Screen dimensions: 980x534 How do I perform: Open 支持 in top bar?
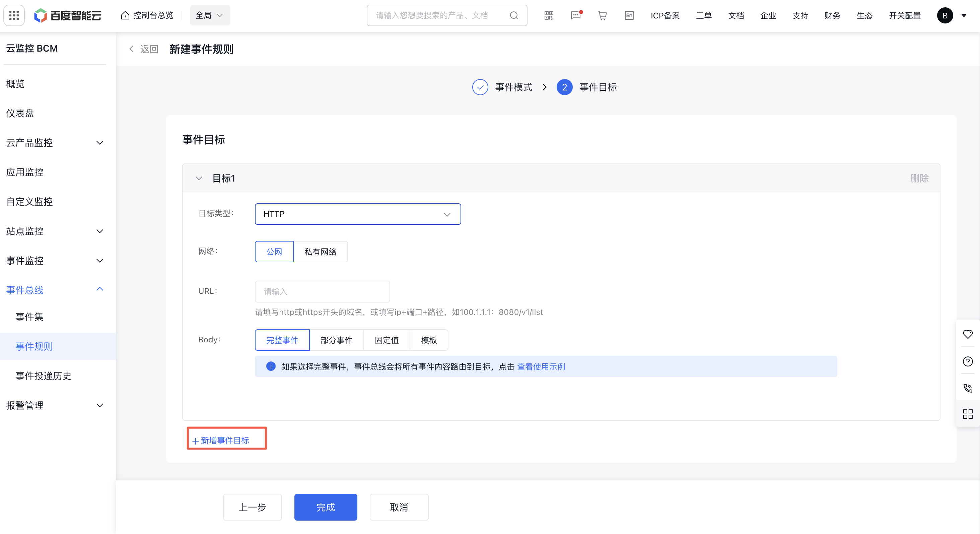point(800,16)
